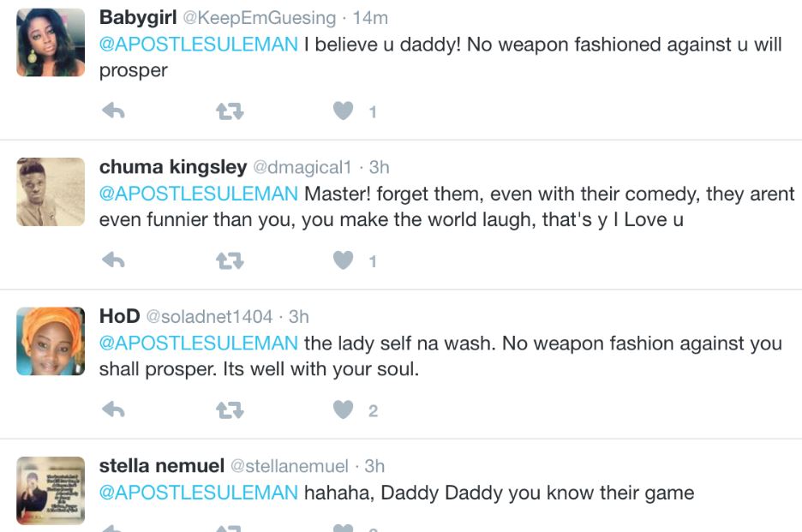The height and width of the screenshot is (532, 802).
Task: Open the stella nemuel display name
Action: tap(161, 466)
